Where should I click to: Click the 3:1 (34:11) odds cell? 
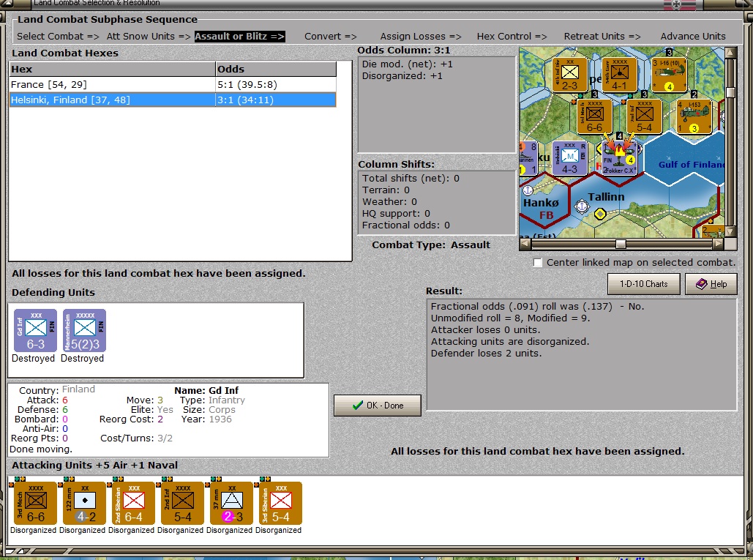[276, 100]
